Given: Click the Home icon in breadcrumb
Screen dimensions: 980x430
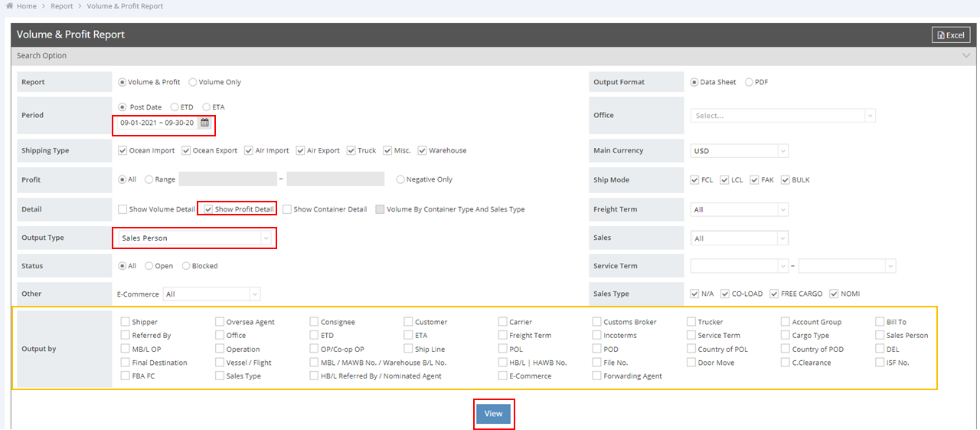Looking at the screenshot, I should [9, 6].
